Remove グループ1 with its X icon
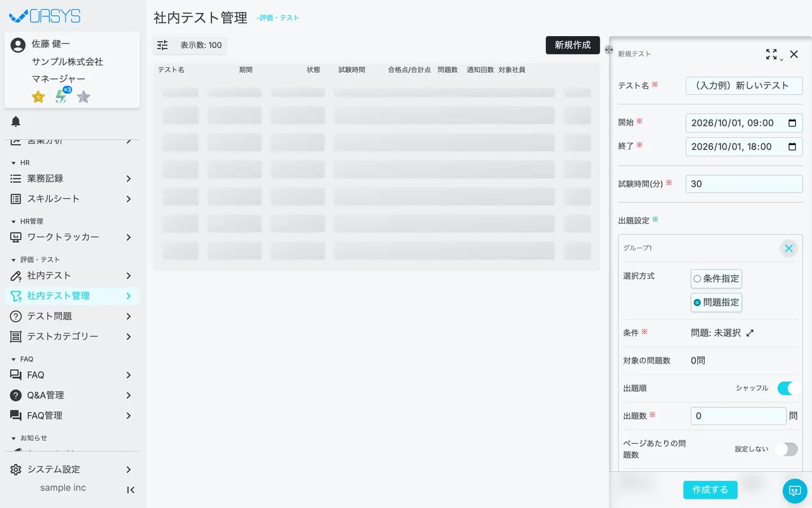Screen dimensions: 812x508 point(788,248)
